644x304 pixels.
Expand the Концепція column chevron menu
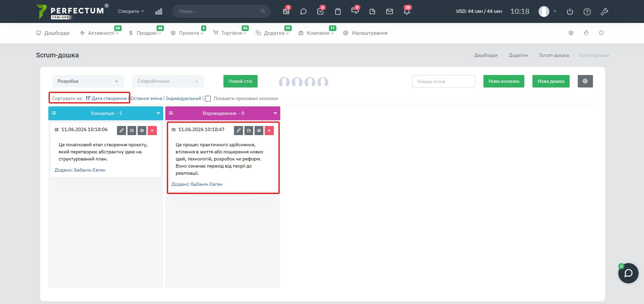(158, 113)
